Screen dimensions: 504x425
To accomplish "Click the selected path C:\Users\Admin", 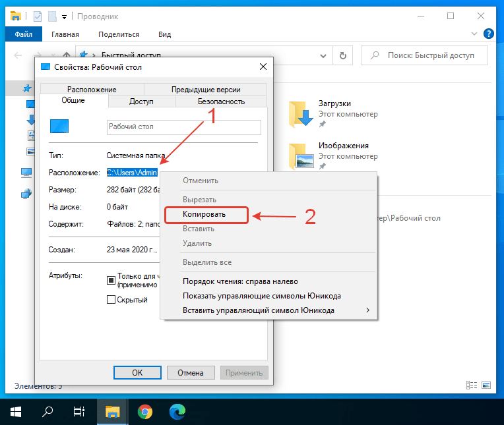I will (x=132, y=173).
